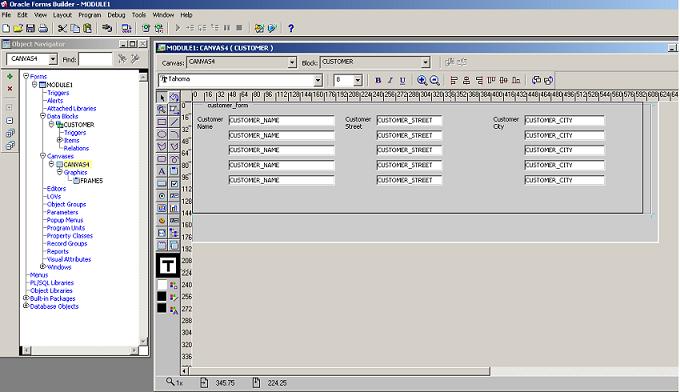The height and width of the screenshot is (392, 680).
Task: Select Attached Libraries in the tree
Action: (x=72, y=108)
